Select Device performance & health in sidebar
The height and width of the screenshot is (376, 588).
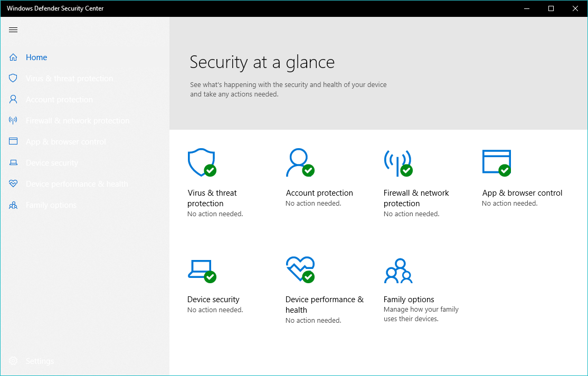tap(77, 184)
